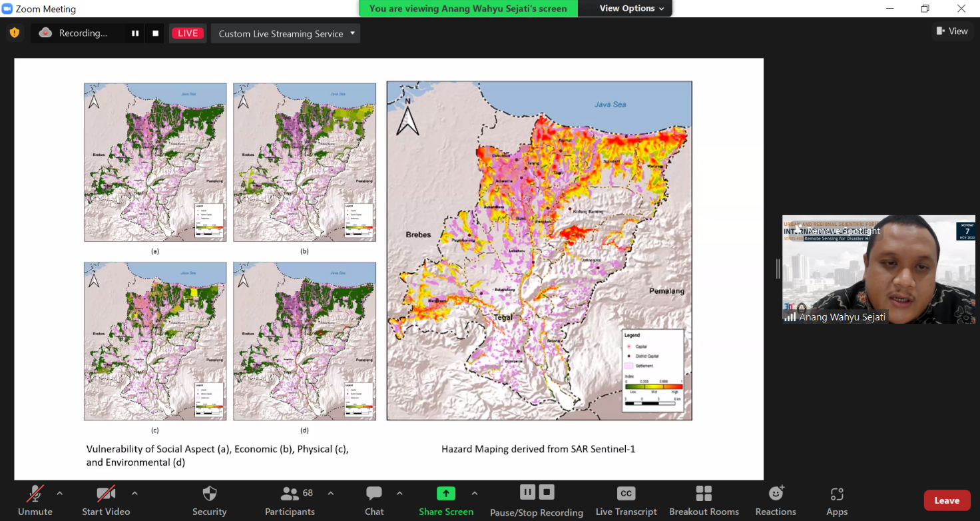
Task: Open the Chat panel
Action: coord(374,500)
